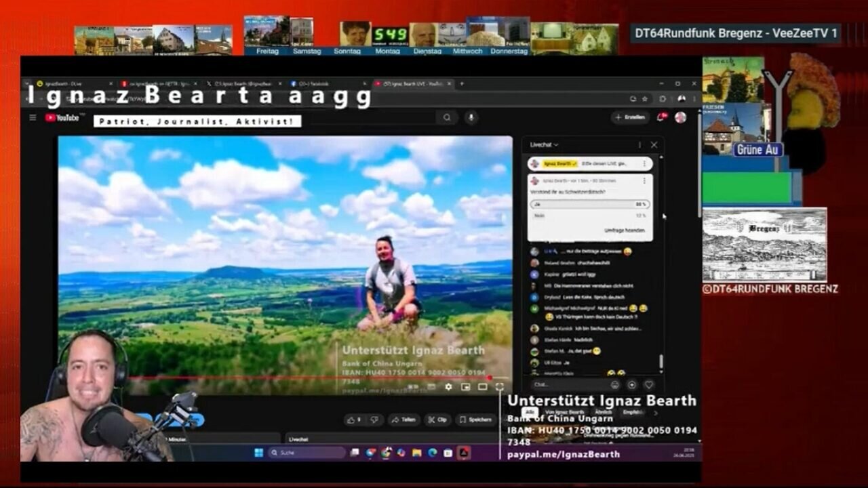868x488 pixels.
Task: Open a new browser tab
Action: coord(462,83)
